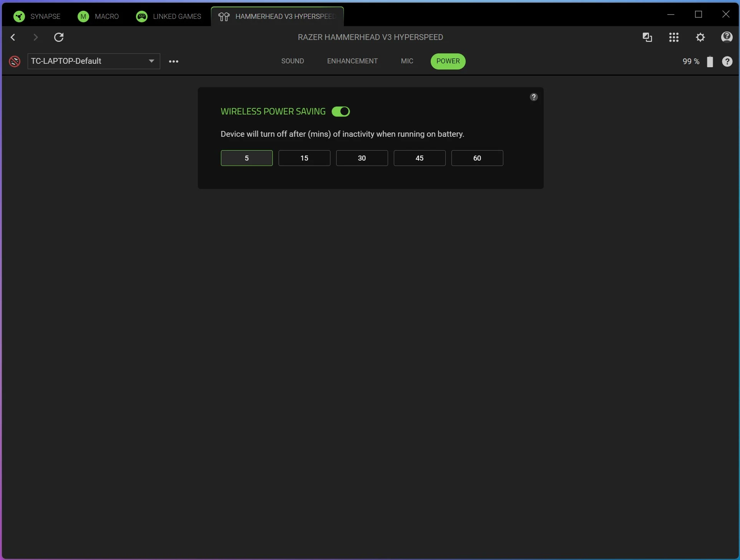
Task: Click the 99 % battery percentage
Action: pyautogui.click(x=691, y=61)
